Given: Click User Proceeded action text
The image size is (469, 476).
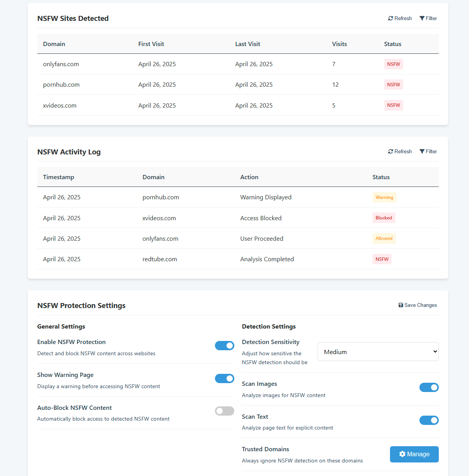Looking at the screenshot, I should click(x=261, y=239).
